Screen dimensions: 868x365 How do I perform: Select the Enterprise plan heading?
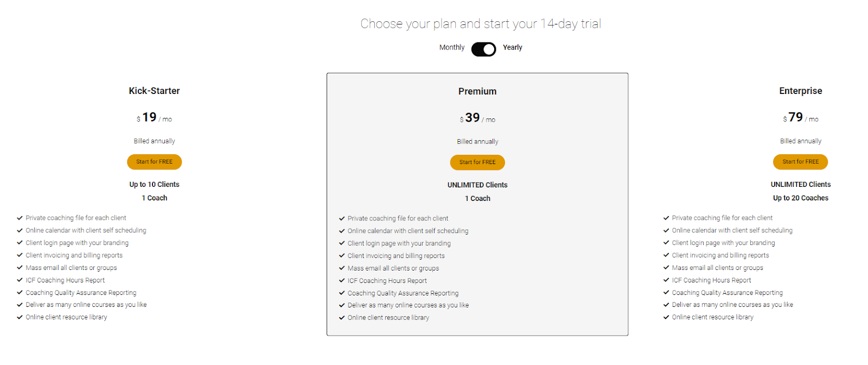(801, 91)
